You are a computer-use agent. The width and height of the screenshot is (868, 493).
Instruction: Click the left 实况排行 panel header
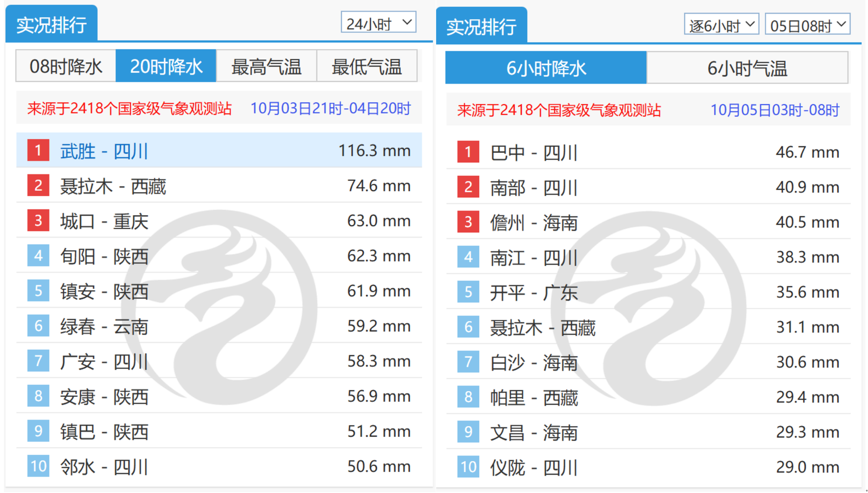point(51,25)
